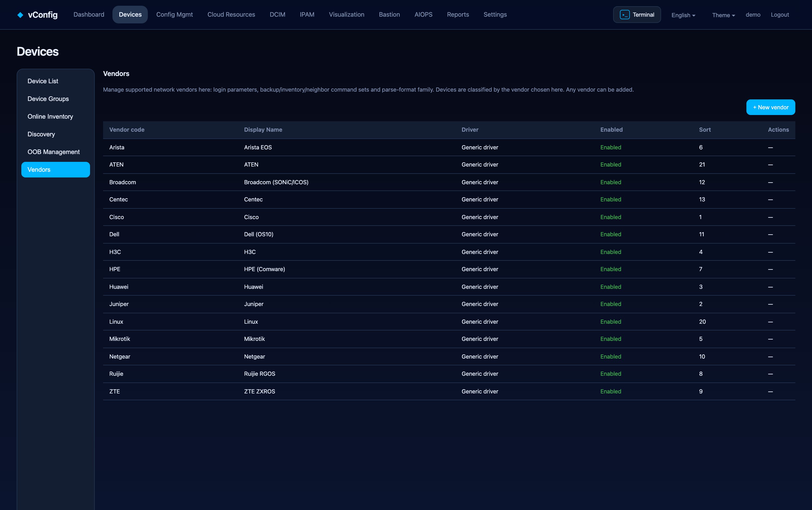Click Centec vendor code cell

(x=118, y=200)
